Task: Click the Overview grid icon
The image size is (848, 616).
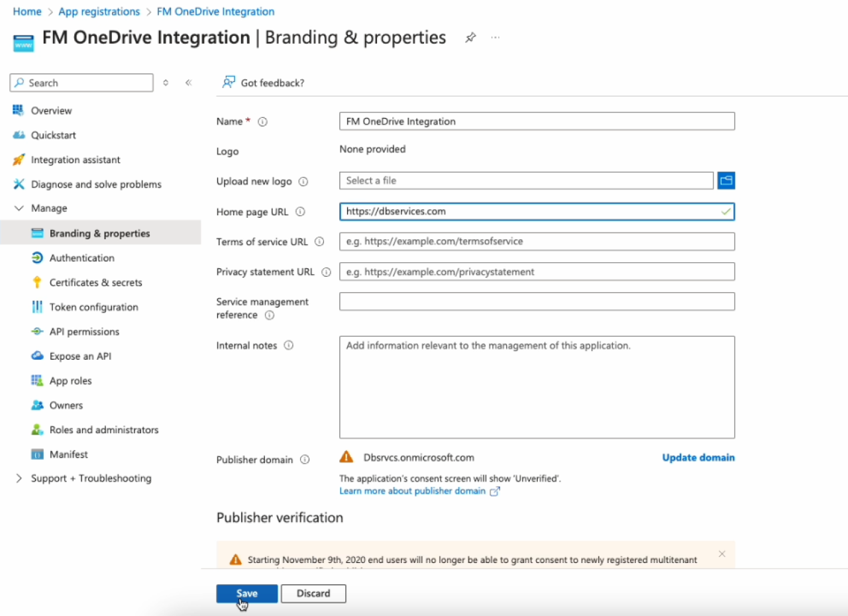Action: click(18, 110)
